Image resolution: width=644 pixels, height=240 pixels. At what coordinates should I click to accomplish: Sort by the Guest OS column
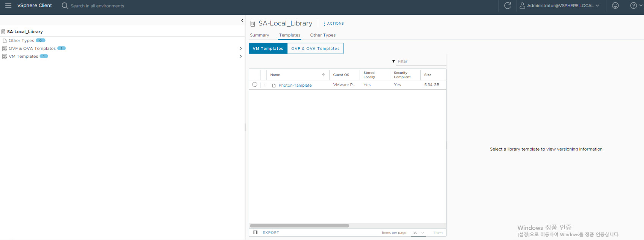(341, 75)
